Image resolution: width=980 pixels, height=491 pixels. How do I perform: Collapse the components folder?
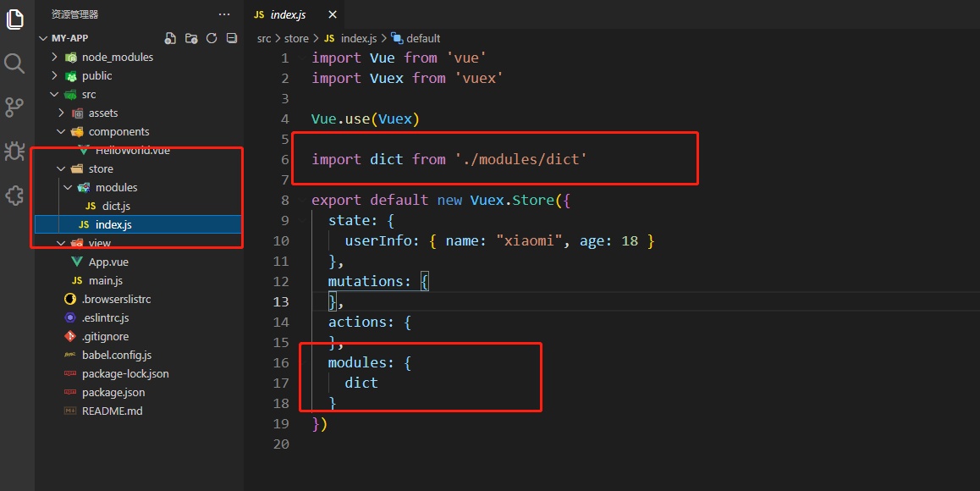point(60,131)
